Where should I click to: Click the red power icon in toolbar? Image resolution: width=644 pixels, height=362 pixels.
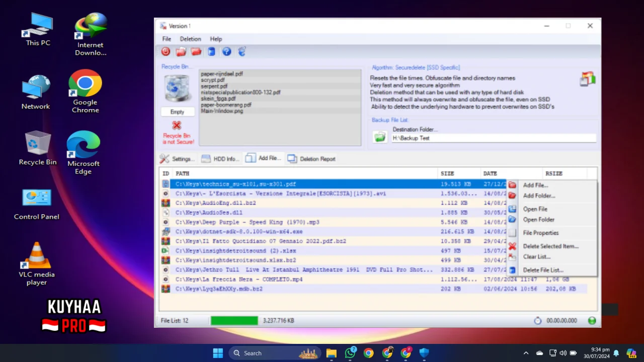[166, 51]
